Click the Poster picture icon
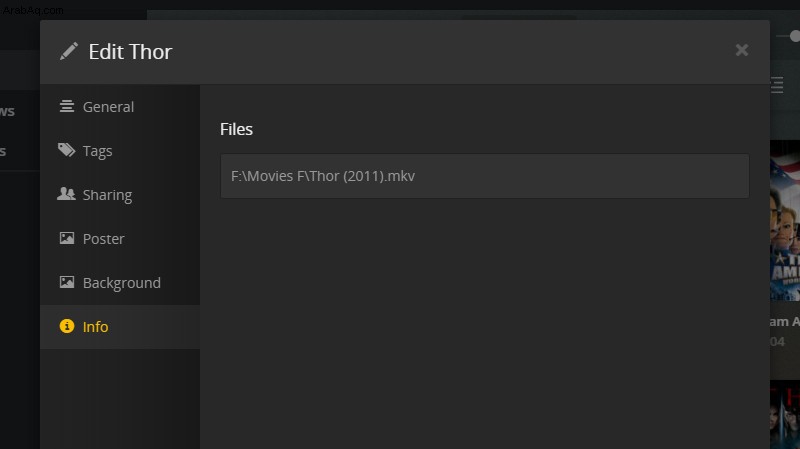The width and height of the screenshot is (800, 449). [67, 238]
